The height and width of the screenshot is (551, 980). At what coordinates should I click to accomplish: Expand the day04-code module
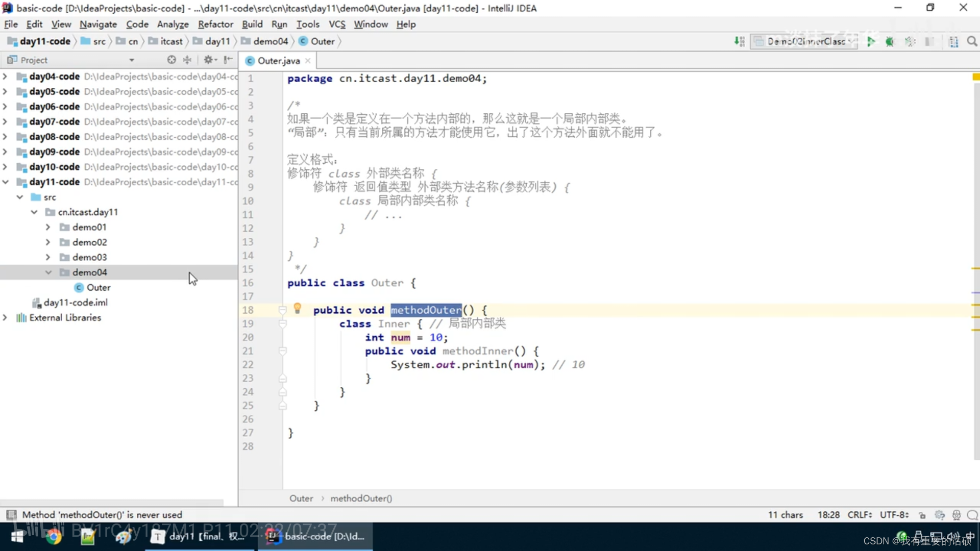5,77
